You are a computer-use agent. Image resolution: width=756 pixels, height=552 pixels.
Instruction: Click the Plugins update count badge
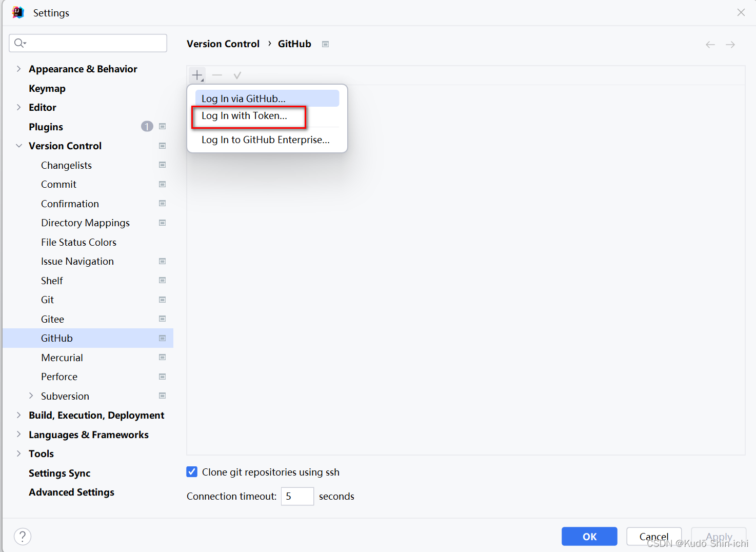147,126
